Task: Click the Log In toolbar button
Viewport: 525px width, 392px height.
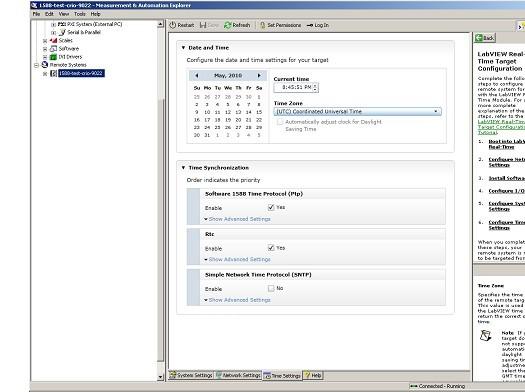Action: pos(318,25)
